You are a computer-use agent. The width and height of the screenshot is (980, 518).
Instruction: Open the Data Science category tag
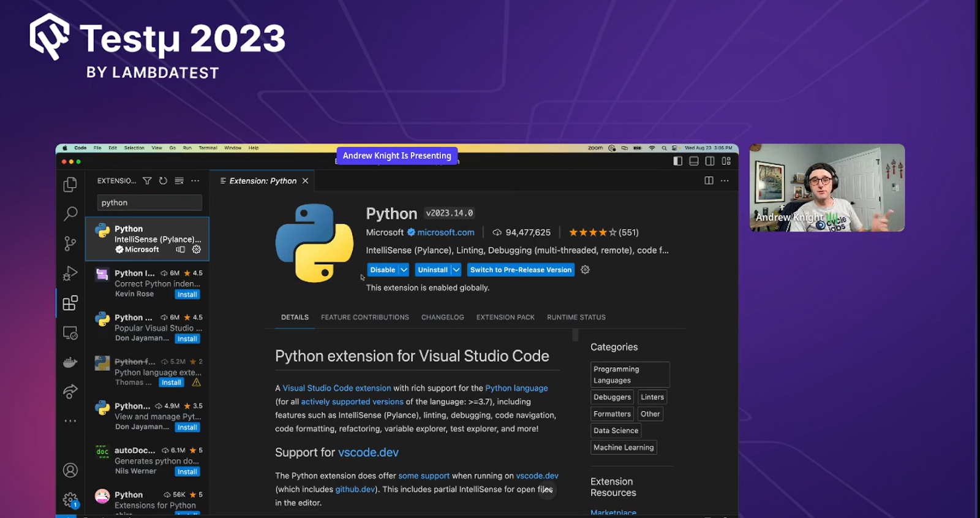[x=616, y=430]
